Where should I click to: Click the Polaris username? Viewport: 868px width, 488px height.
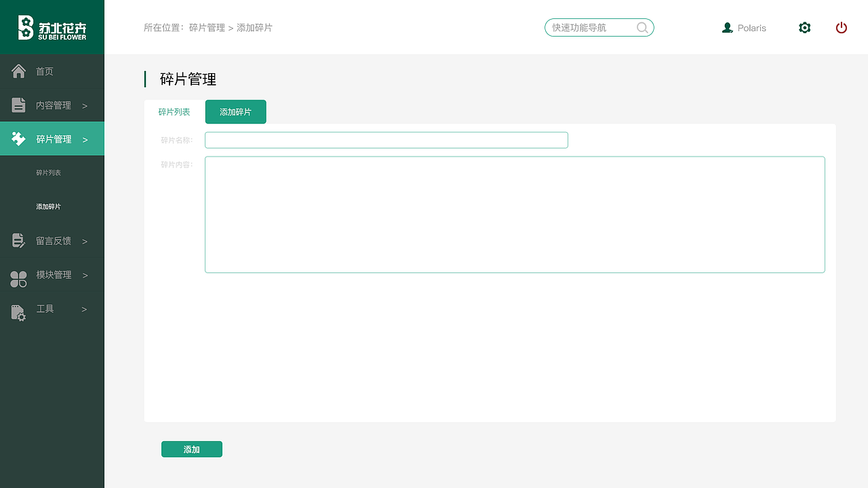pos(752,28)
